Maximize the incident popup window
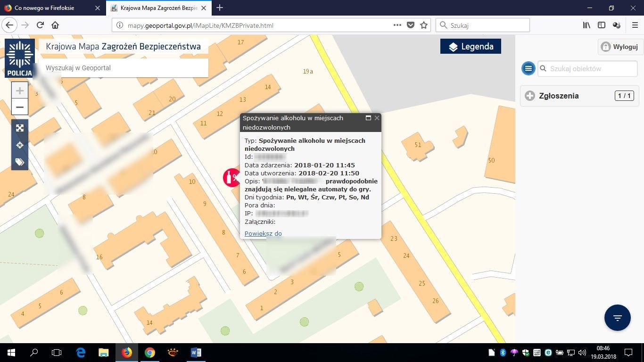The image size is (644, 362). pos(368,118)
